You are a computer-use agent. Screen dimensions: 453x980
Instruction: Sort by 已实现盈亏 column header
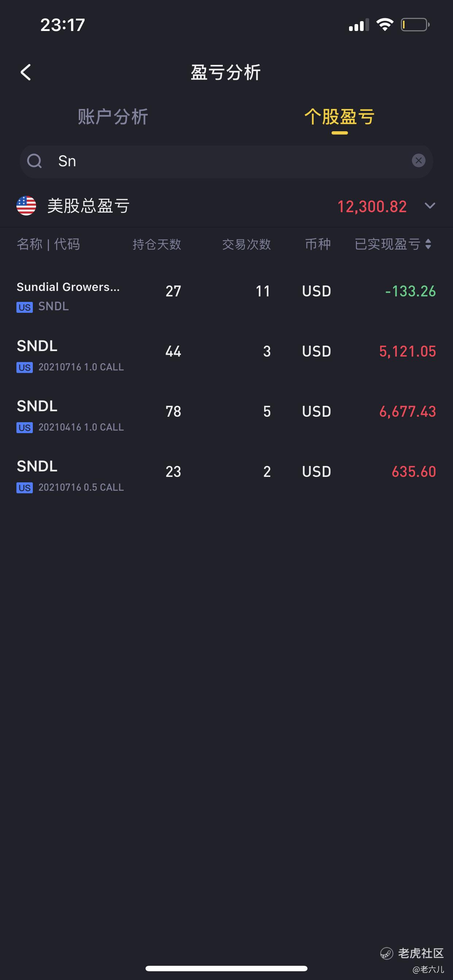coord(387,244)
